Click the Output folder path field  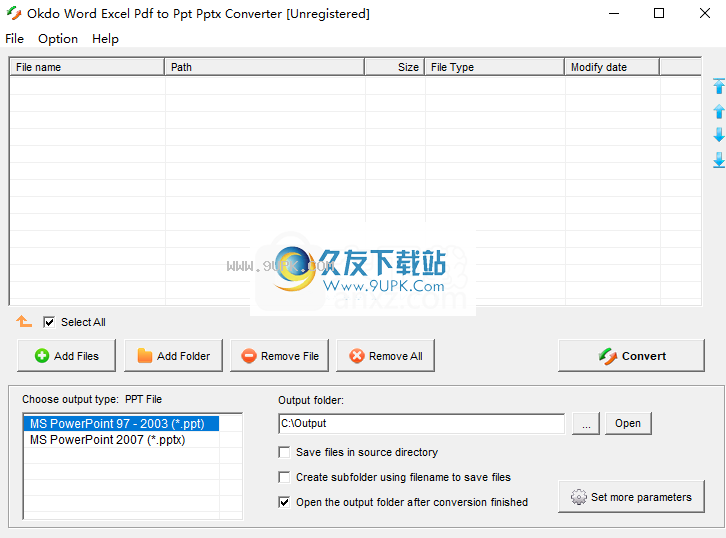click(x=421, y=423)
